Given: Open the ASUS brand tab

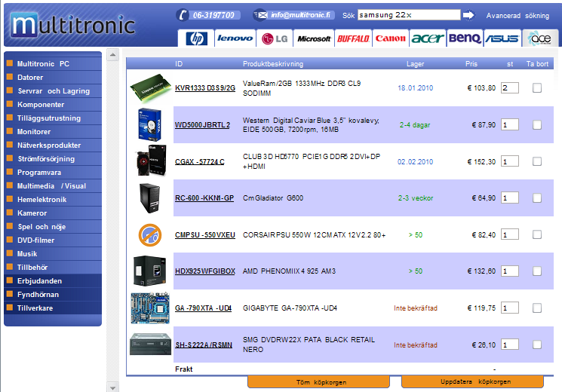Looking at the screenshot, I should (x=502, y=38).
